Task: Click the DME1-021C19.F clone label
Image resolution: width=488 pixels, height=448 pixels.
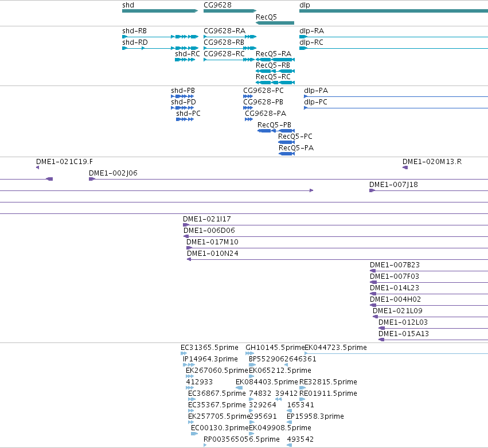Action: [64, 162]
